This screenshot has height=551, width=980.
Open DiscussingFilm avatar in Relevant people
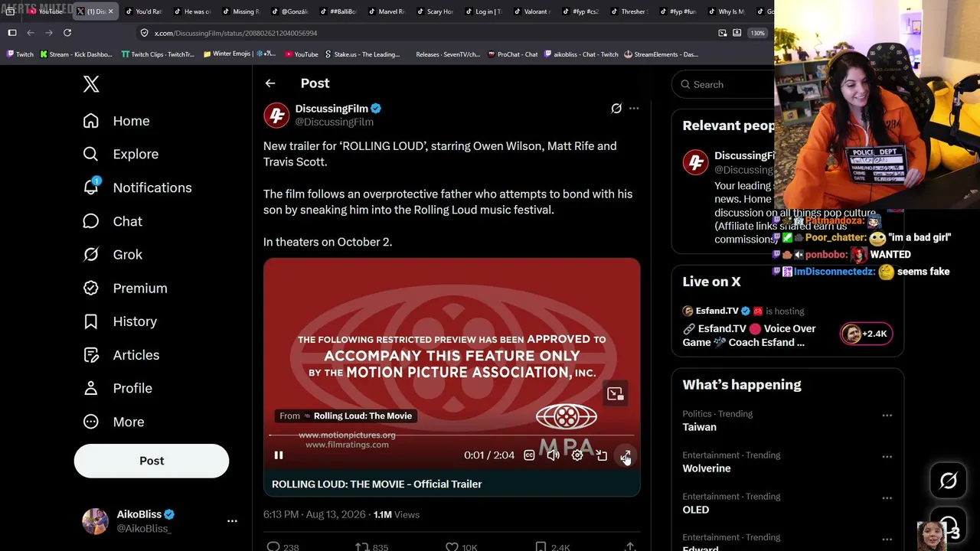tap(695, 162)
